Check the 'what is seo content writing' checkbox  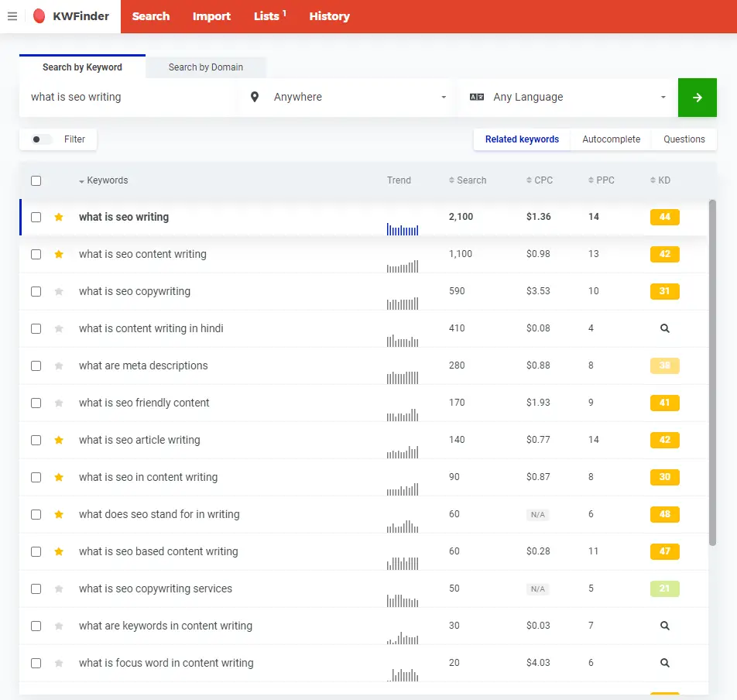coord(36,254)
